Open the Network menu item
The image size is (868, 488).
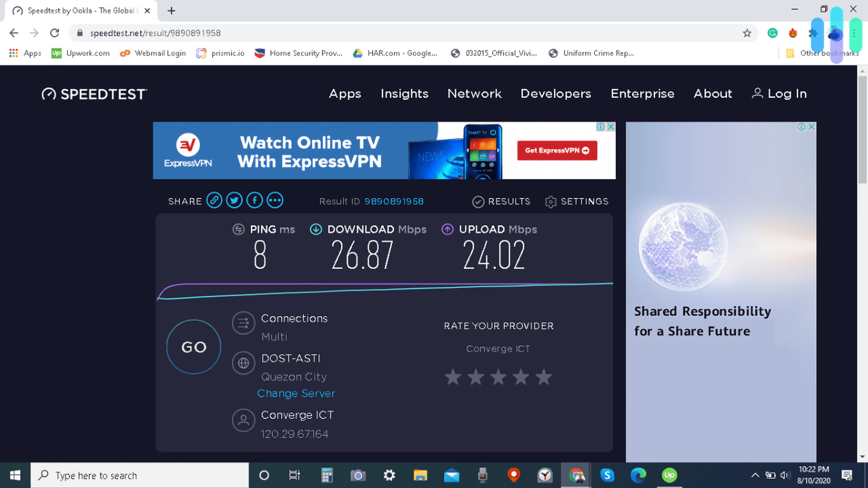click(x=474, y=93)
